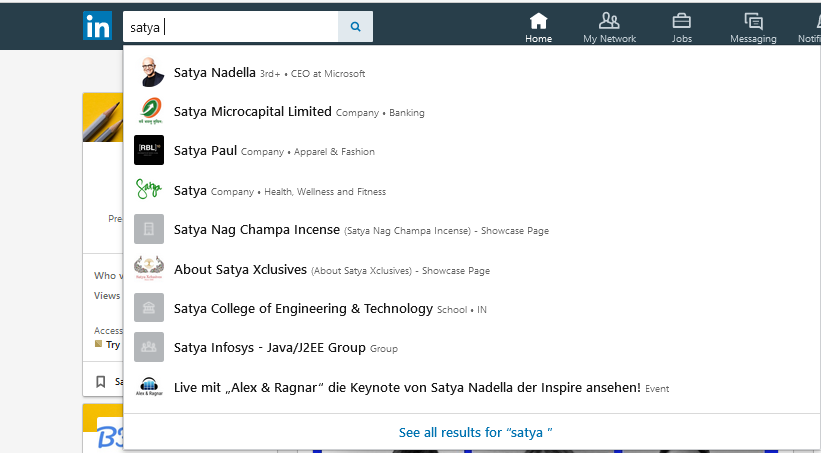Open the Messaging nav item
821x453 pixels.
[753, 28]
